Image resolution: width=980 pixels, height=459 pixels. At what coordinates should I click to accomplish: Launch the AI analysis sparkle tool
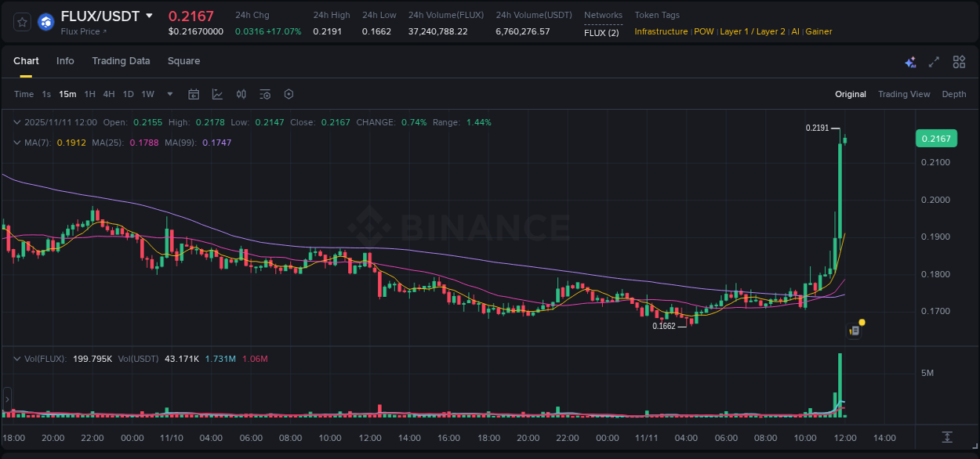pyautogui.click(x=910, y=61)
